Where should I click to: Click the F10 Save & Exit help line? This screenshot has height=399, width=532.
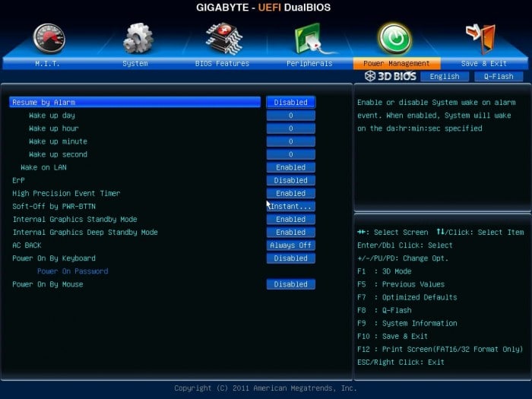[392, 336]
